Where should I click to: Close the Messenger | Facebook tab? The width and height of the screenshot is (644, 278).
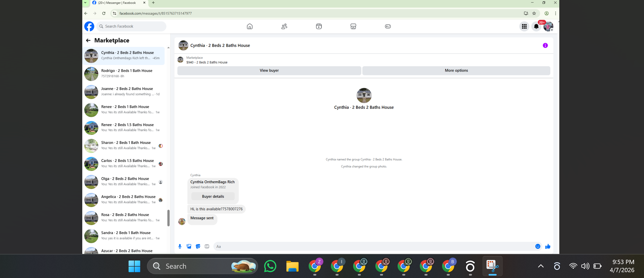pyautogui.click(x=144, y=3)
